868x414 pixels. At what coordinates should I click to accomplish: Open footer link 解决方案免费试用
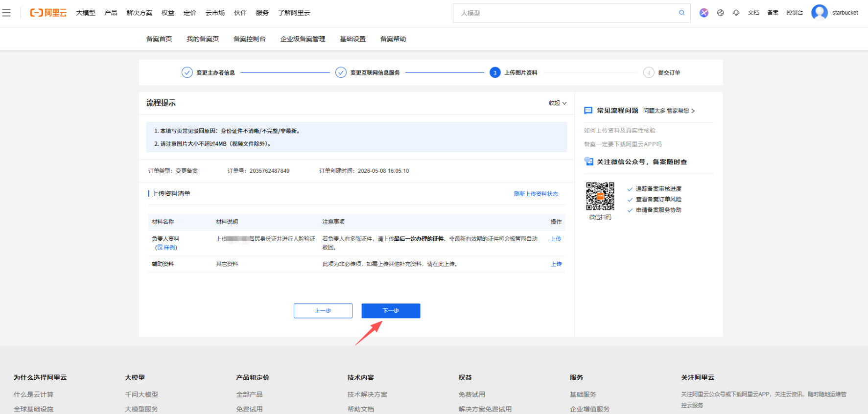[485, 409]
